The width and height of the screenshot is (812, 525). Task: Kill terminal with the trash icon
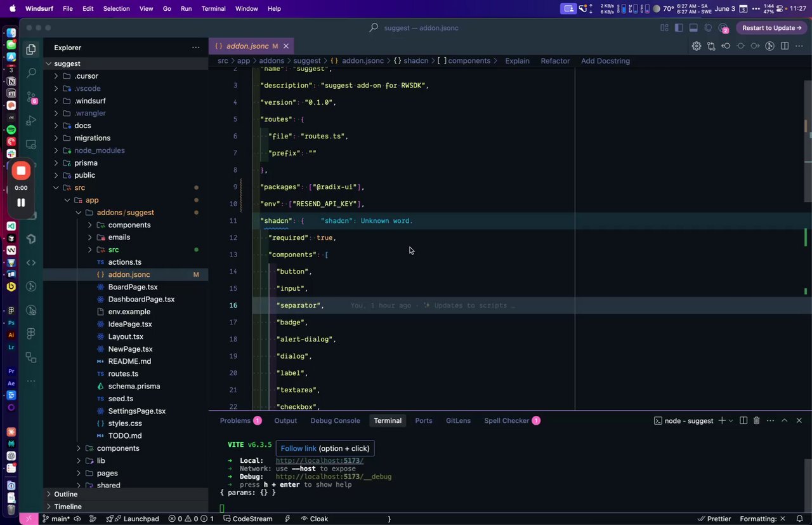[756, 421]
